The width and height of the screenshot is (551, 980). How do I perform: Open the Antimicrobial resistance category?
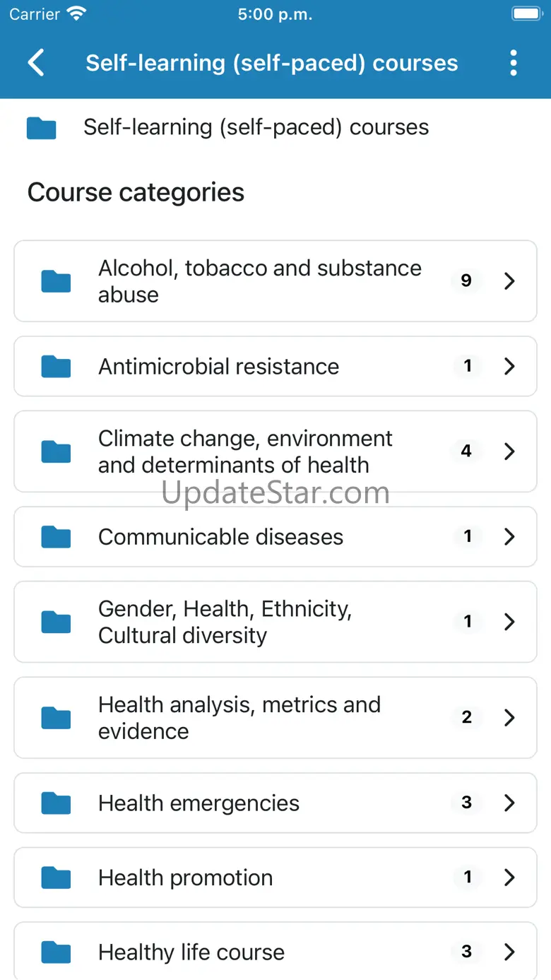pos(219,366)
